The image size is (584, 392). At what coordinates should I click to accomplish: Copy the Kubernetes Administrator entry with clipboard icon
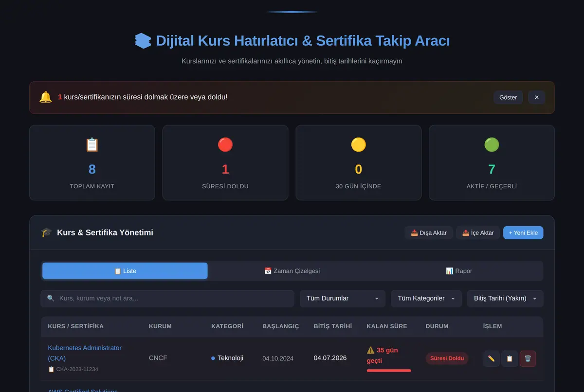[x=510, y=359]
